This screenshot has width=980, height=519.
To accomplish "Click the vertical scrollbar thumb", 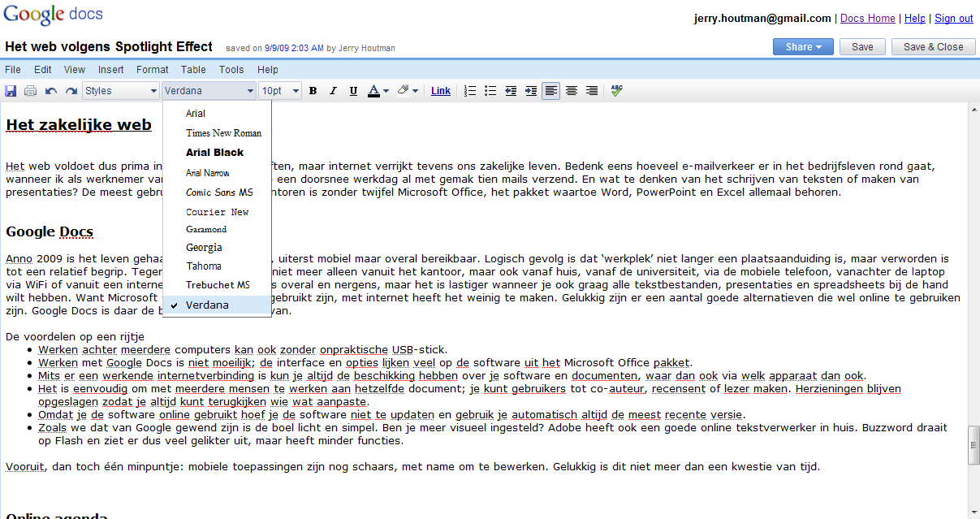I will click(x=974, y=449).
